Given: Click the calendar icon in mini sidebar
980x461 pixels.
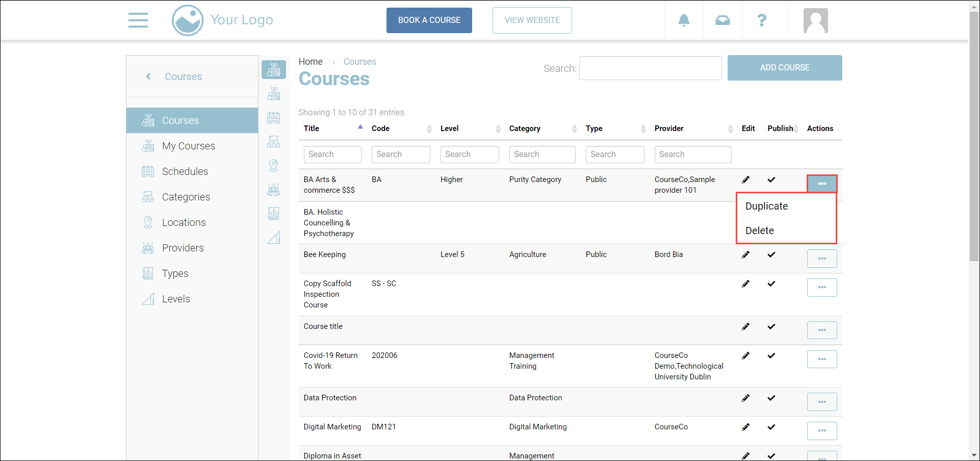Looking at the screenshot, I should pos(274,118).
